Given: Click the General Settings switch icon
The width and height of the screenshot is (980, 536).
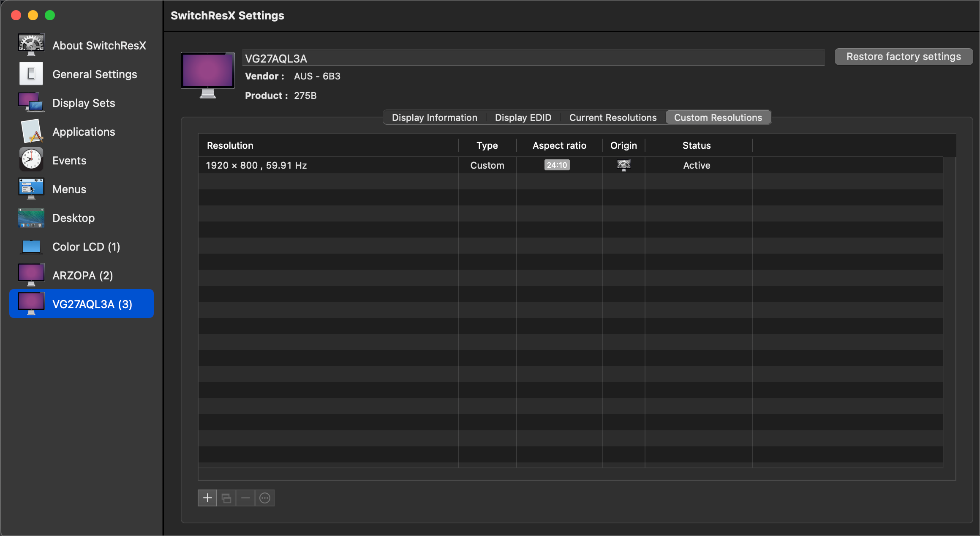Looking at the screenshot, I should (x=31, y=74).
